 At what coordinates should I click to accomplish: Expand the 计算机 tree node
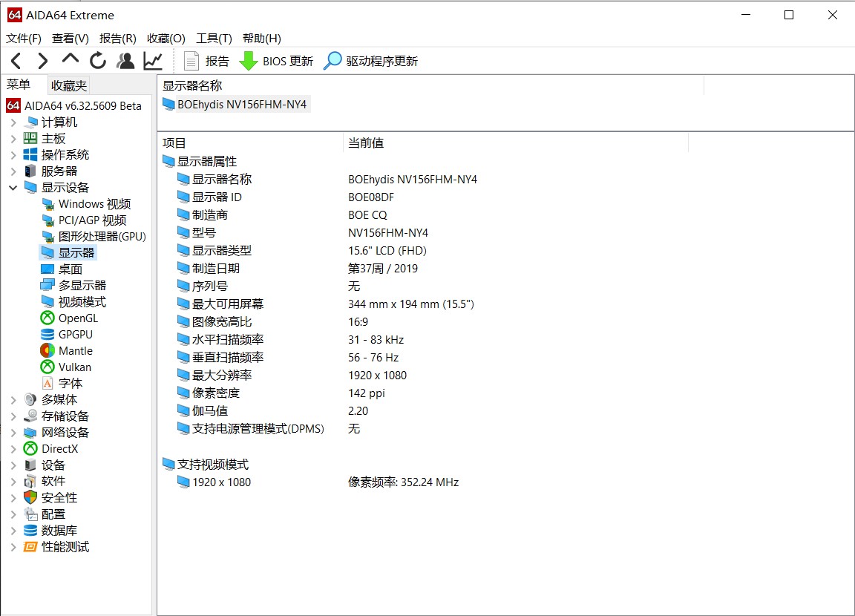(14, 122)
